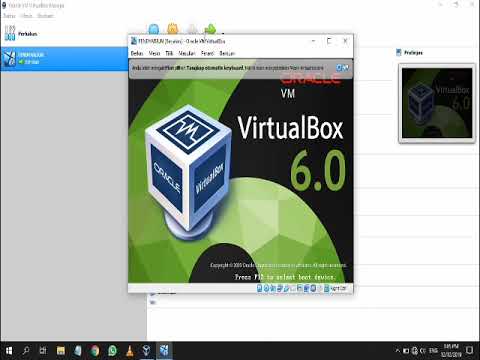Open Peranti menu in the VM window

(207, 53)
